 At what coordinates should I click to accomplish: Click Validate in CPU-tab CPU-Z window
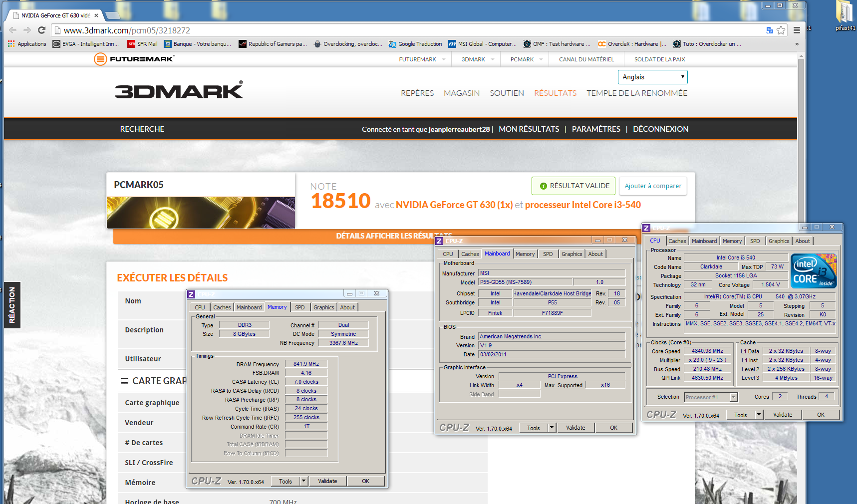point(783,415)
